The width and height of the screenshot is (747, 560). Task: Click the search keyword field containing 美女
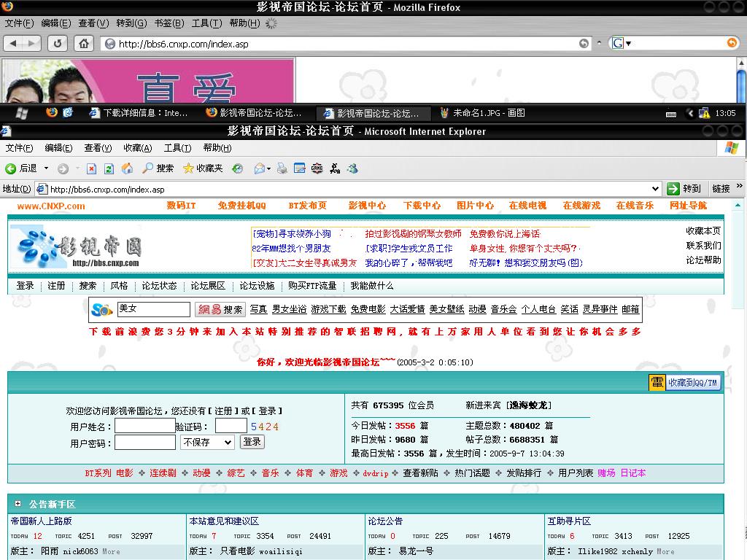click(154, 309)
